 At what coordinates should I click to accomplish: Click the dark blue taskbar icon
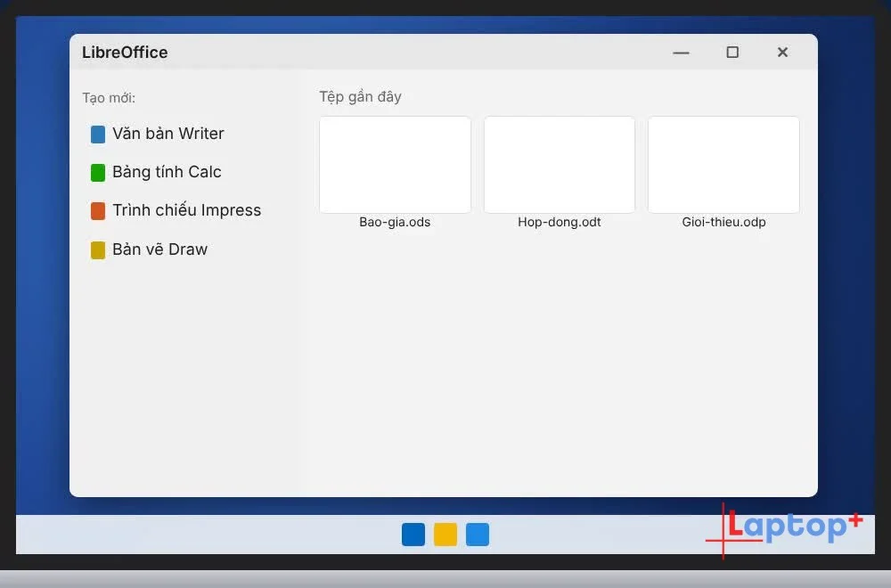click(413, 535)
